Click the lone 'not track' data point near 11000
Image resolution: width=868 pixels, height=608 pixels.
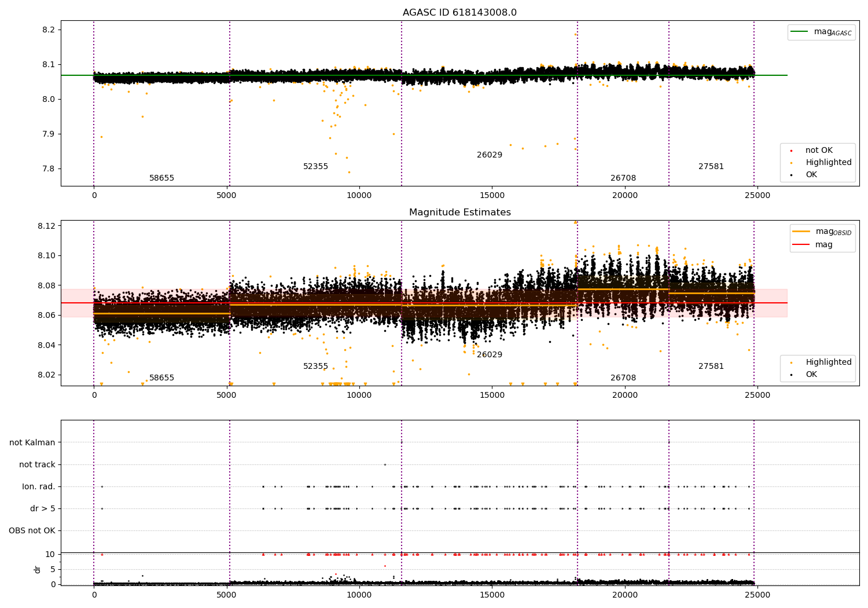(385, 464)
